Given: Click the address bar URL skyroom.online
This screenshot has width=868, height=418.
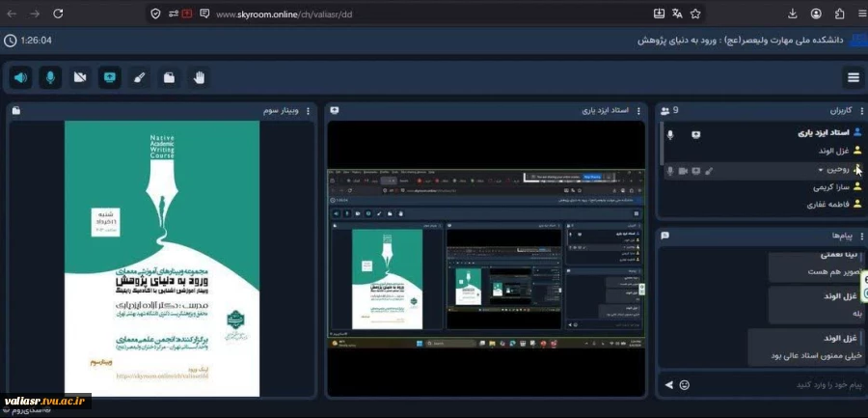Looking at the screenshot, I should tap(284, 14).
